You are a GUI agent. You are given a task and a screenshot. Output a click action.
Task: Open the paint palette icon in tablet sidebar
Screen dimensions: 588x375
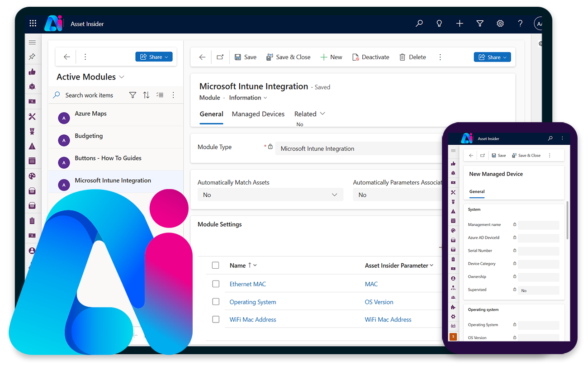(32, 176)
